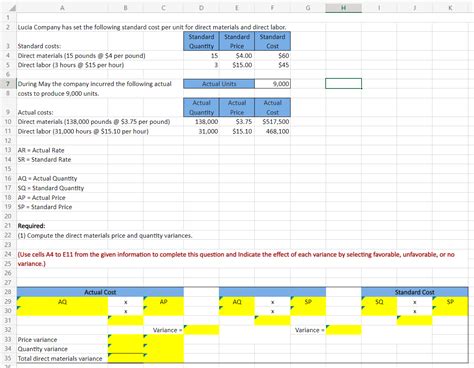This screenshot has width=474, height=368.
Task: Click the yellow variance cell beside second 'Variance ='
Action: 343,330
